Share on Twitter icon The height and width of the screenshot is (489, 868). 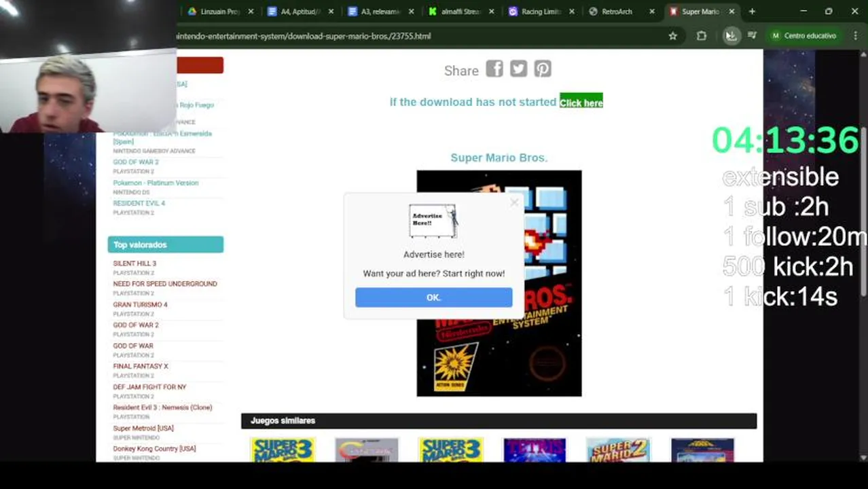518,69
